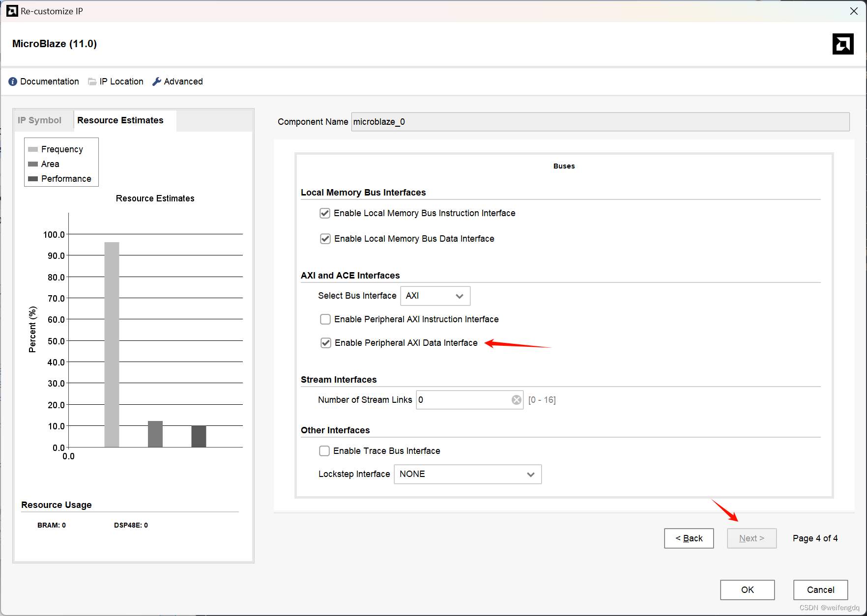Click the '[0 - 16]' range hint

pyautogui.click(x=542, y=400)
